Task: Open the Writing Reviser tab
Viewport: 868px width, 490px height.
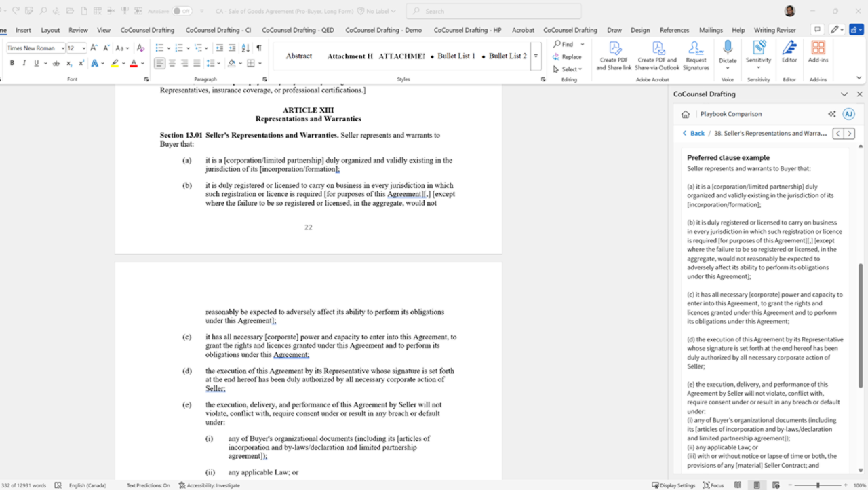Action: click(774, 30)
